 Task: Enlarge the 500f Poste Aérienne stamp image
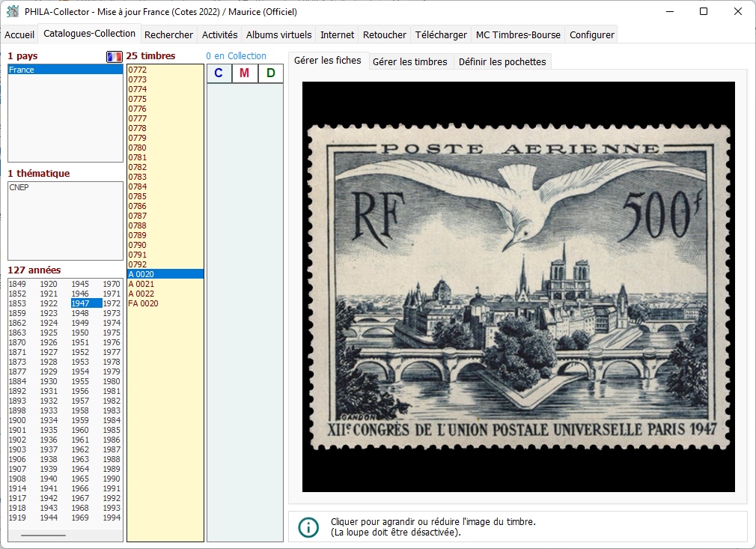pyautogui.click(x=518, y=287)
